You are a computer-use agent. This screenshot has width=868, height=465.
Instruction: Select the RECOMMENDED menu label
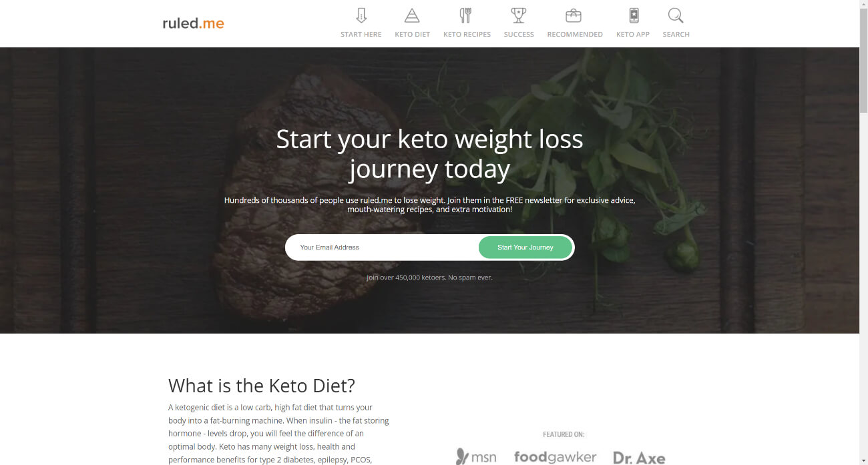tap(575, 35)
